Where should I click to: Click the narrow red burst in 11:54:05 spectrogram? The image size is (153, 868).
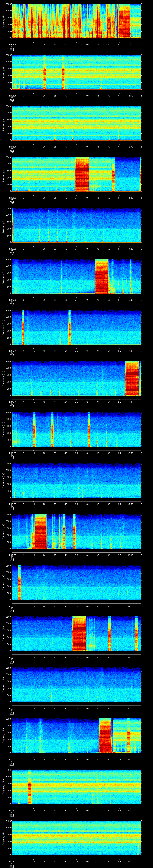pyautogui.click(x=30, y=787)
